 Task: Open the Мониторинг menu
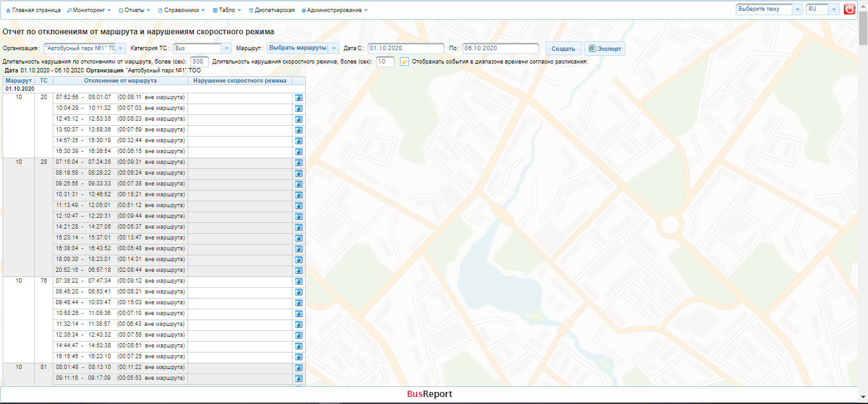[x=89, y=10]
